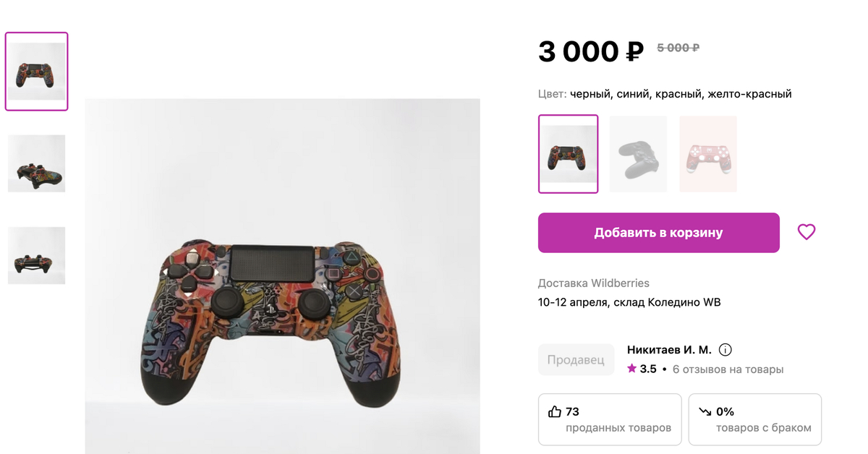Click the large main controller product image
868x454 pixels.
(282, 318)
